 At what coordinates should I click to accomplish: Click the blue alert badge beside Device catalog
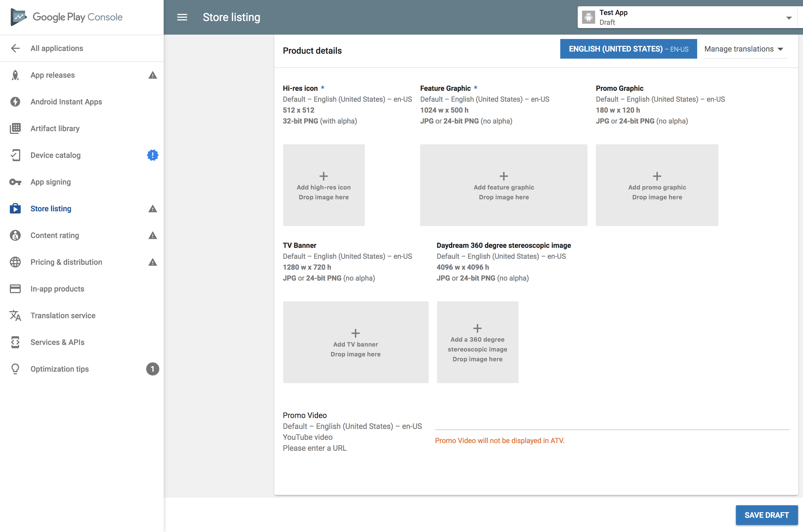(152, 155)
